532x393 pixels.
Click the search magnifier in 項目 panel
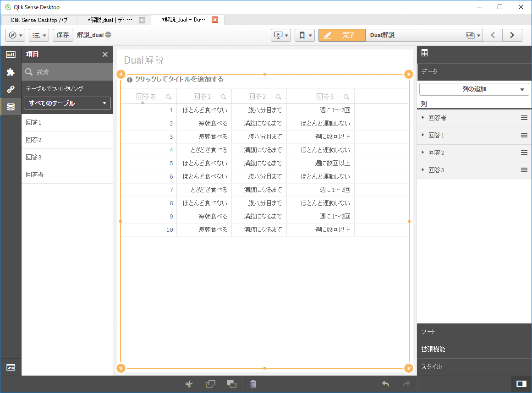coord(29,72)
